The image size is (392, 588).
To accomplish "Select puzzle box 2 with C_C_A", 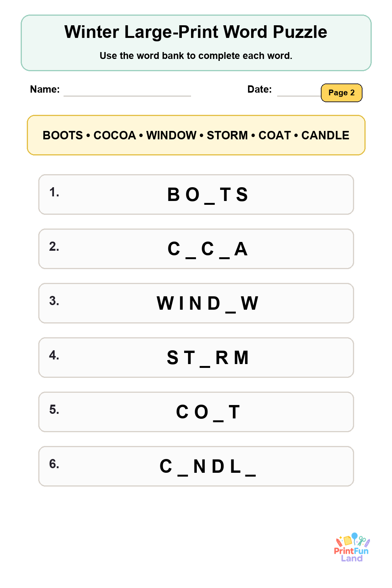I will (196, 249).
